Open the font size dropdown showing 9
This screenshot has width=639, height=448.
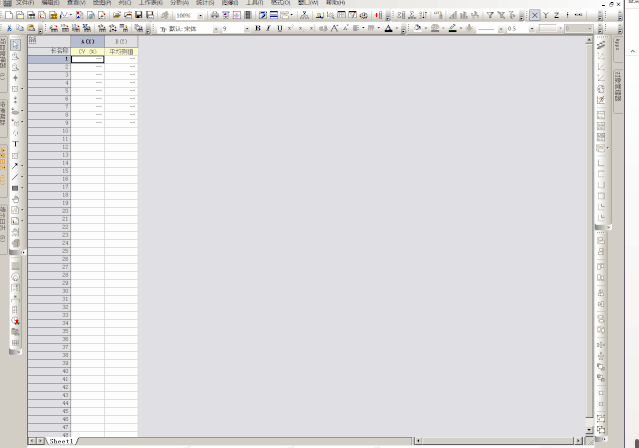click(x=247, y=29)
